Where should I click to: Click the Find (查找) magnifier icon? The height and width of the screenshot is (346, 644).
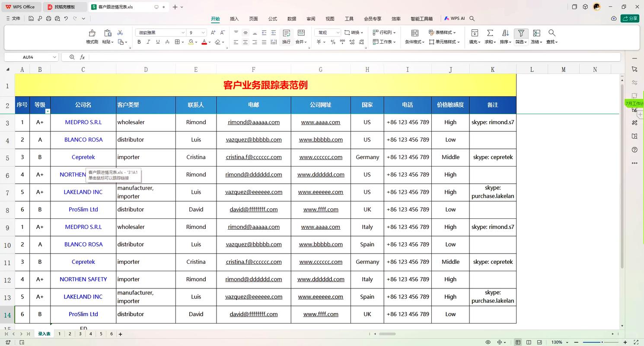552,33
